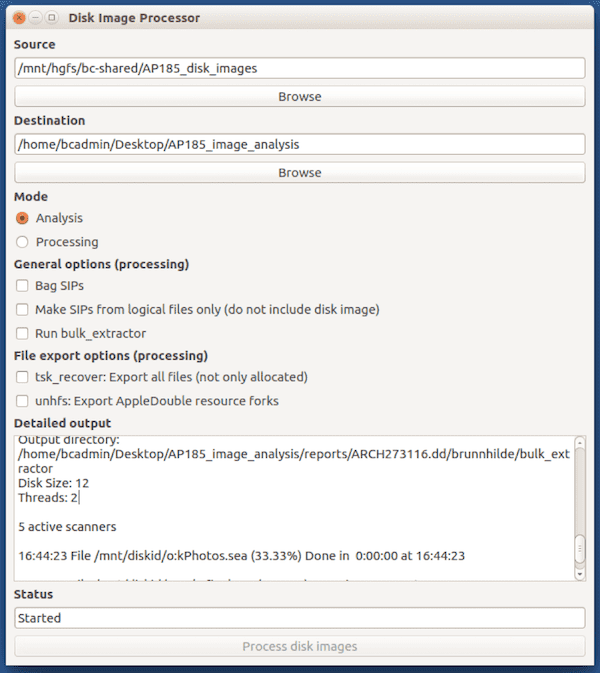Image resolution: width=600 pixels, height=673 pixels.
Task: Click the detailed output scrollbar down arrow
Action: 580,574
